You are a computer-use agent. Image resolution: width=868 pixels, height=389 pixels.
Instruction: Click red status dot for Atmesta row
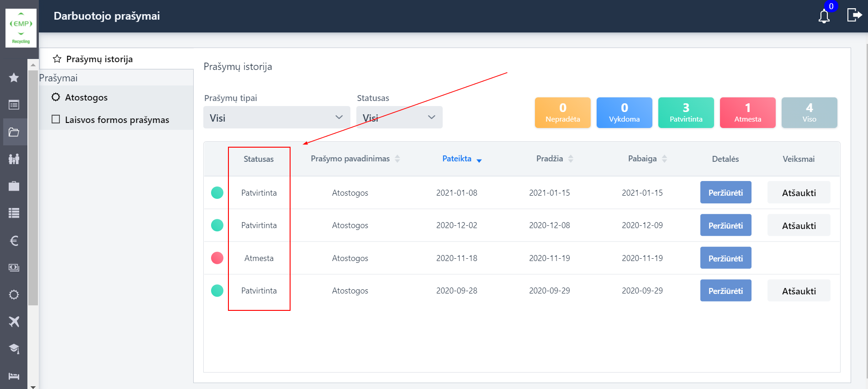[x=217, y=258]
